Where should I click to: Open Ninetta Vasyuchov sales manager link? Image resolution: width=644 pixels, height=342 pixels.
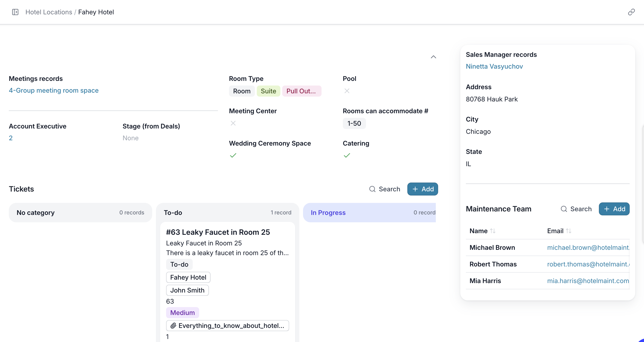(x=494, y=67)
